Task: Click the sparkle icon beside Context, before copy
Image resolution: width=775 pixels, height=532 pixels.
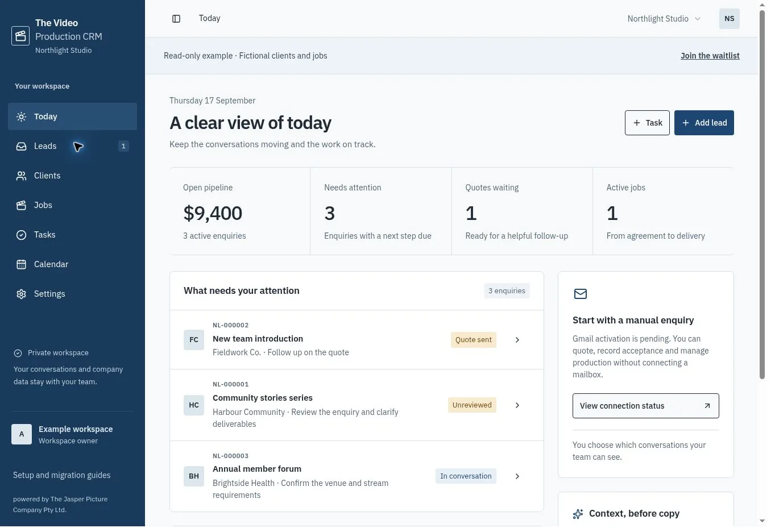Action: [x=578, y=514]
